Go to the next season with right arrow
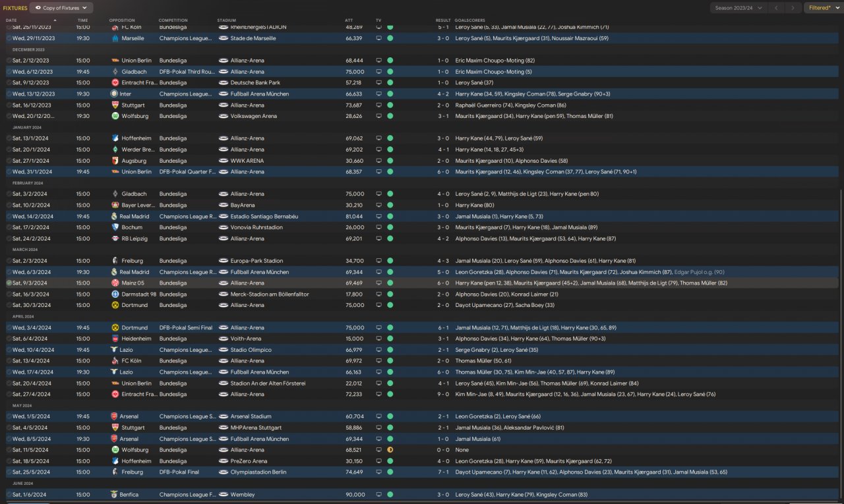 pyautogui.click(x=793, y=8)
